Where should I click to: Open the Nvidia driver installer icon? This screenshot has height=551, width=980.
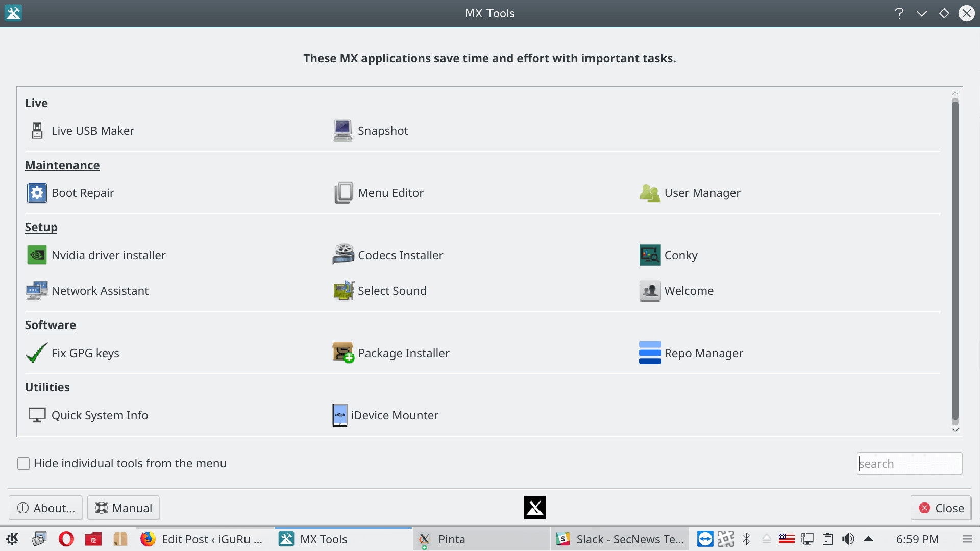[x=37, y=255]
